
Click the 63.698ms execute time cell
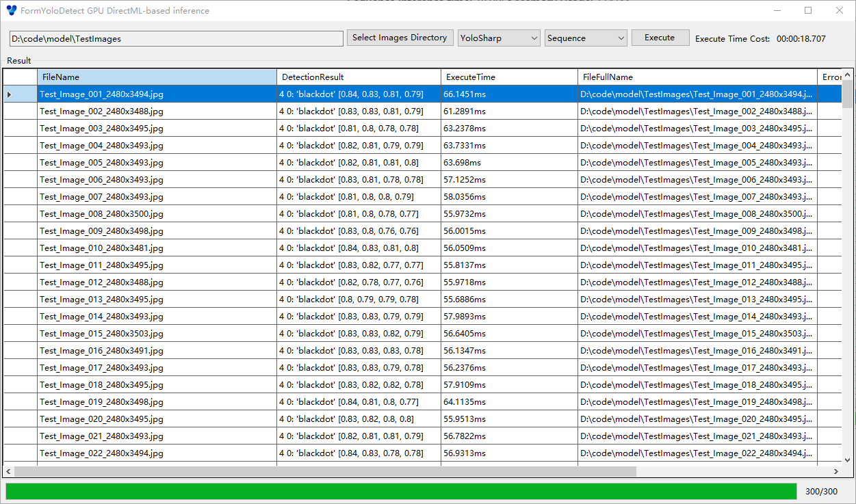(509, 163)
